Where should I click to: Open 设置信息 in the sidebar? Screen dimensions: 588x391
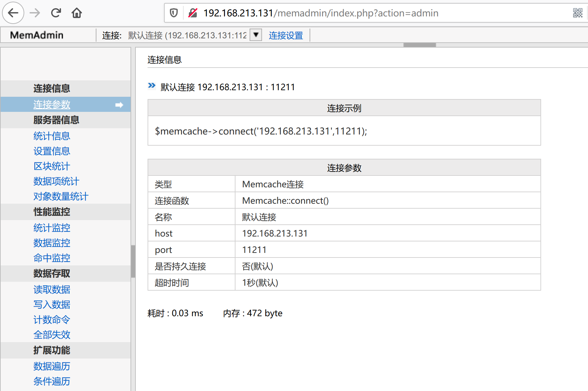52,151
